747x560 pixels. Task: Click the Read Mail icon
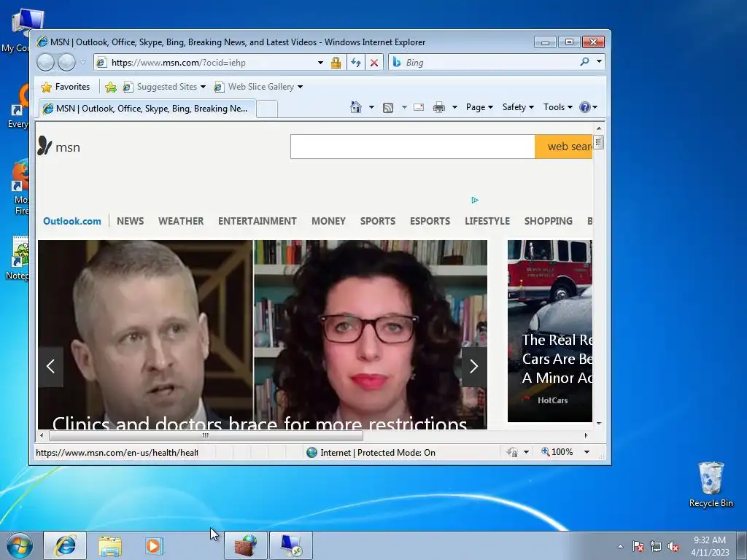(x=419, y=108)
